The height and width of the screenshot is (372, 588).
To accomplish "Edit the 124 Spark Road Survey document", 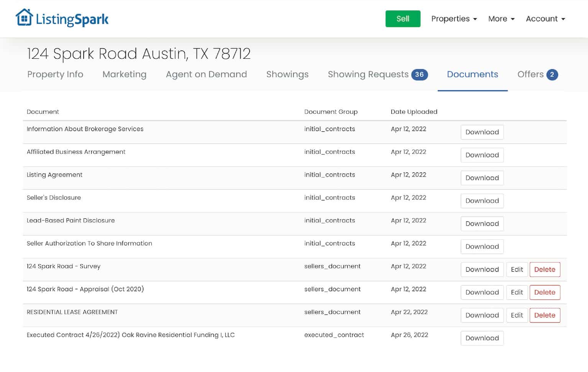I will click(x=517, y=269).
